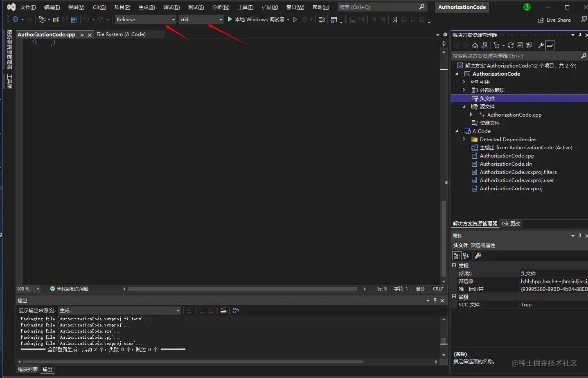This screenshot has height=378, width=588.
Task: Switch to the 错误列表 tab
Action: (x=28, y=369)
